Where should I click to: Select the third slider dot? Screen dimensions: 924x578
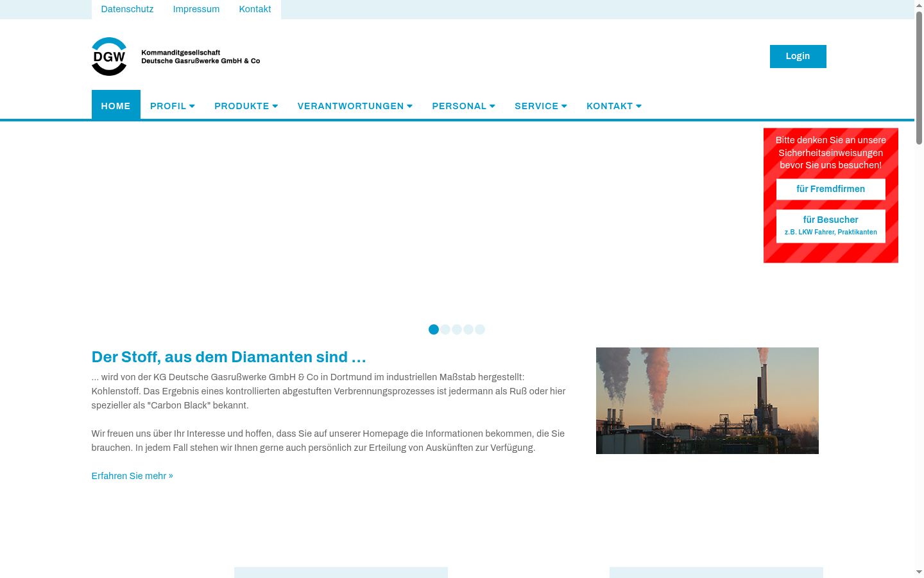point(457,329)
